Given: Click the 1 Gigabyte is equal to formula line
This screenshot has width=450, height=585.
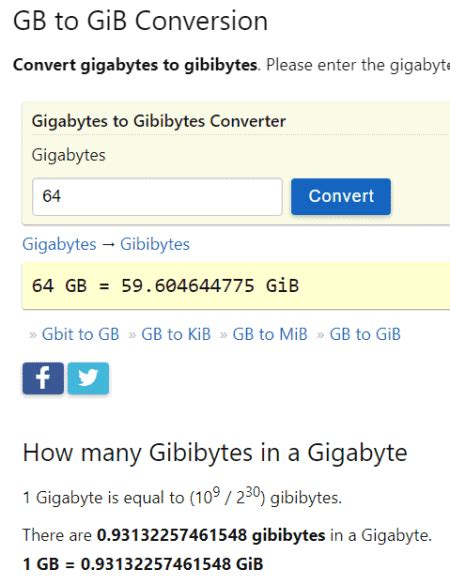Looking at the screenshot, I should 182,497.
